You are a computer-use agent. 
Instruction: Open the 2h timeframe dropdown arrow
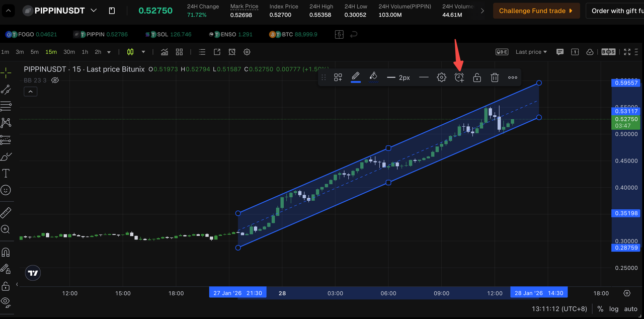109,51
